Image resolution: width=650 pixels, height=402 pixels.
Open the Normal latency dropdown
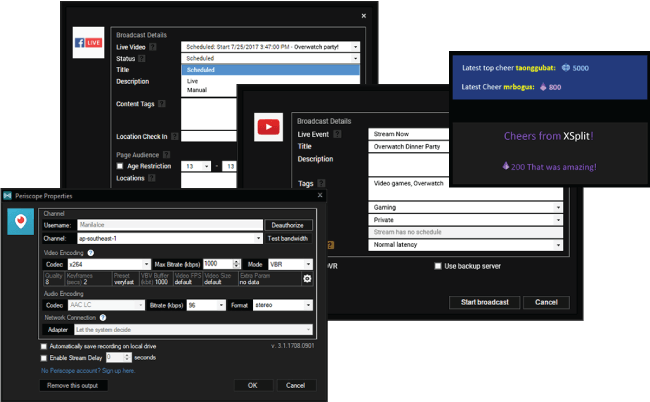click(558, 245)
